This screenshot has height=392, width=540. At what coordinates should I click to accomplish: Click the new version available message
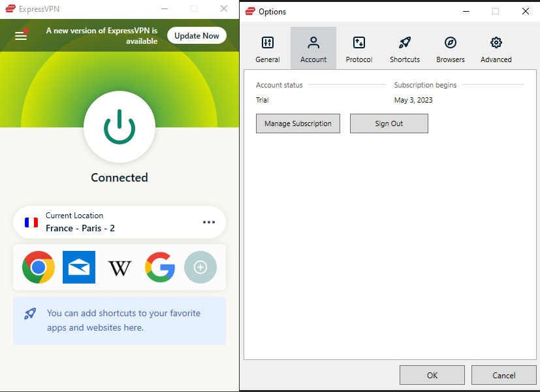coord(102,36)
